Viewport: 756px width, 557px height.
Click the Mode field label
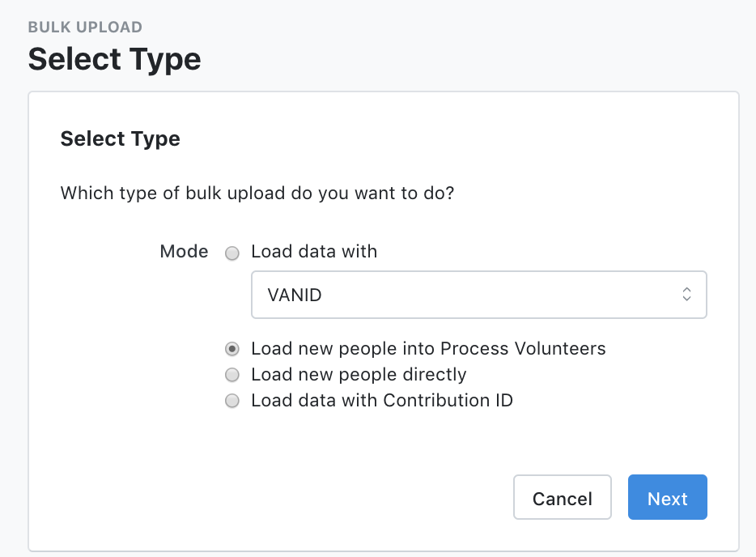coord(184,252)
